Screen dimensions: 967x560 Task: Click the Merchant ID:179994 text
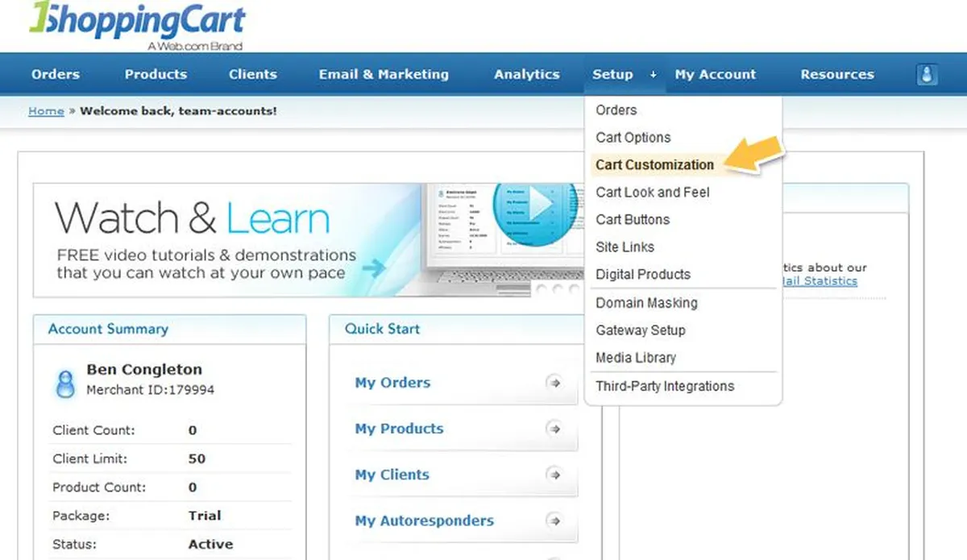pyautogui.click(x=150, y=390)
